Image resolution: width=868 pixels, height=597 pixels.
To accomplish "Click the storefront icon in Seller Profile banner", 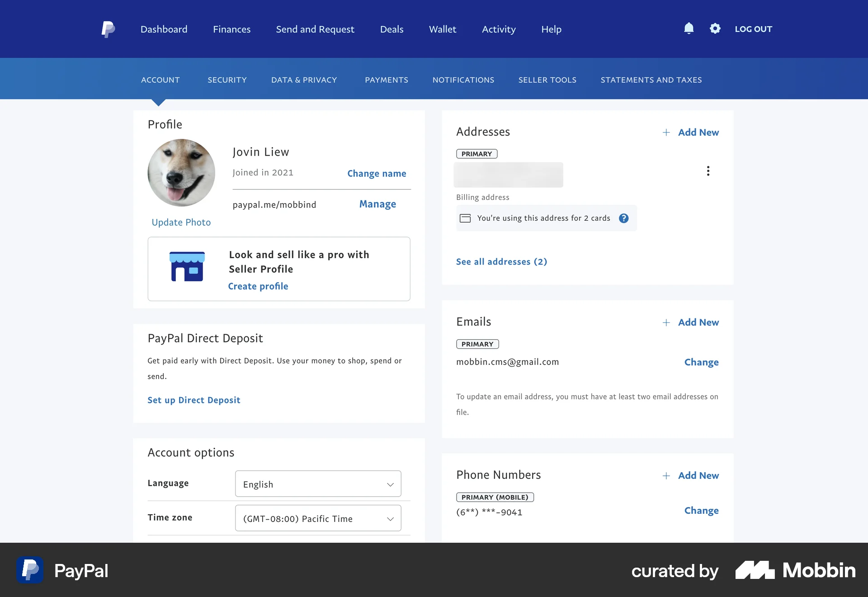I will coord(187,267).
